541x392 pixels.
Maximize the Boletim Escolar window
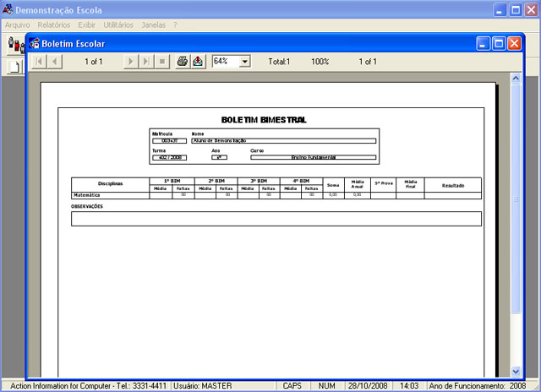tap(499, 43)
